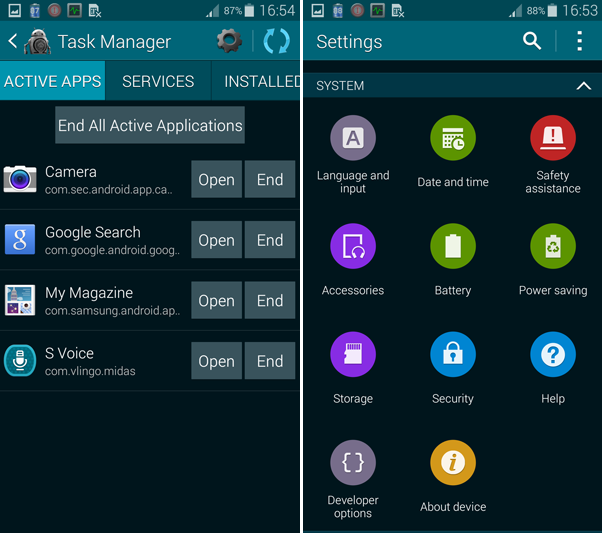End the Camera app
Image resolution: width=602 pixels, height=533 pixels.
pos(270,179)
